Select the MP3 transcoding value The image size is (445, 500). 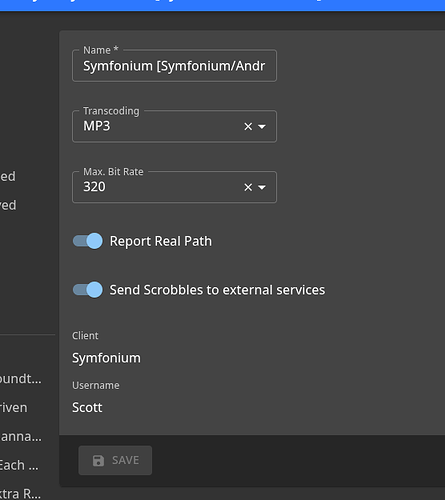tap(97, 126)
